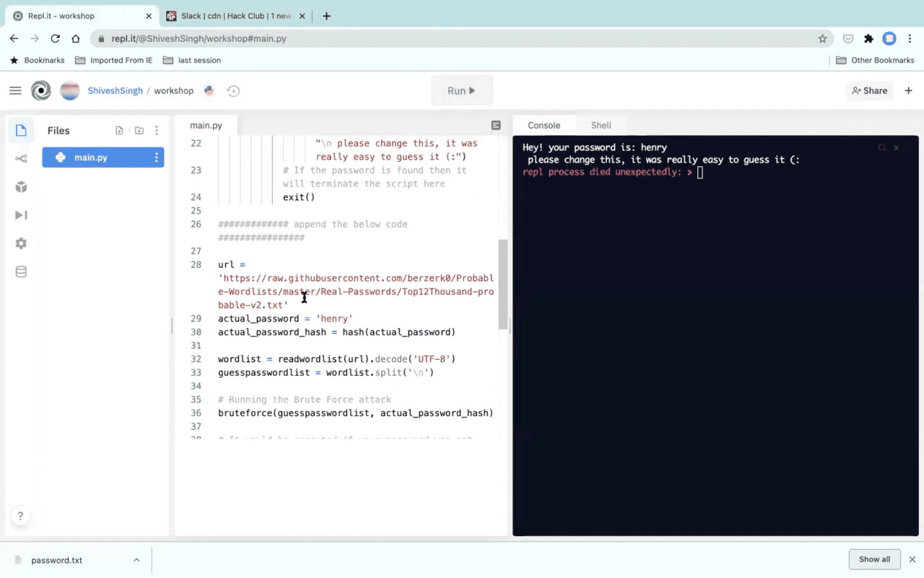Image resolution: width=924 pixels, height=578 pixels.
Task: Open the hamburger menu in the Repl.it header
Action: click(x=15, y=90)
